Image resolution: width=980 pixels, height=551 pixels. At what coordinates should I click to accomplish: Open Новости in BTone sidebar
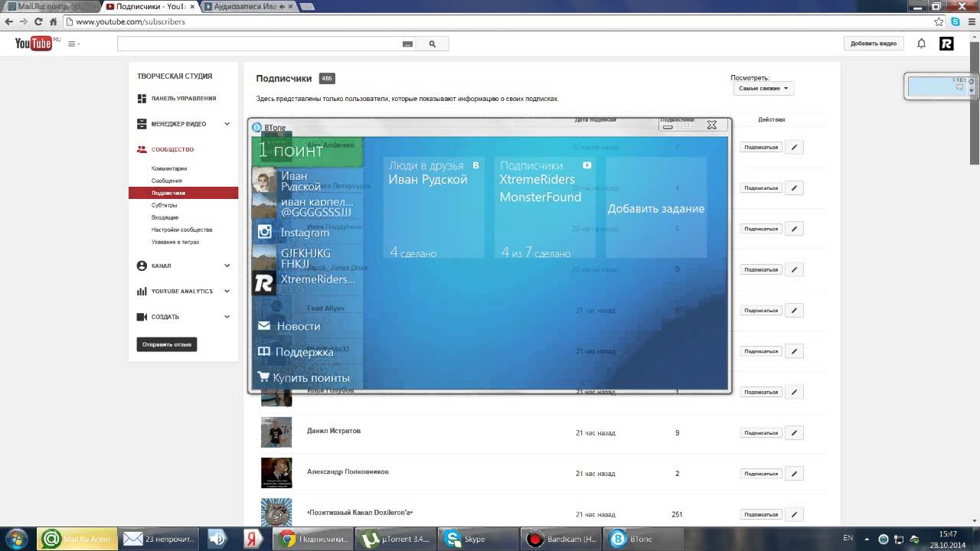288,326
